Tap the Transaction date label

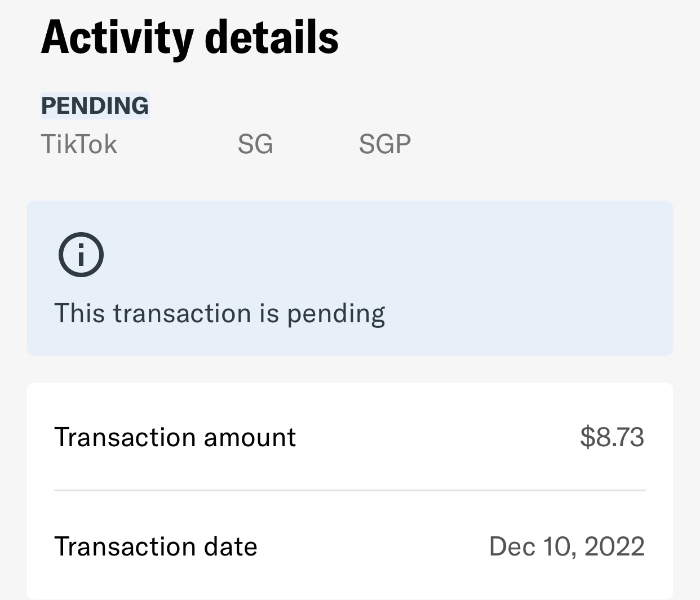(156, 546)
